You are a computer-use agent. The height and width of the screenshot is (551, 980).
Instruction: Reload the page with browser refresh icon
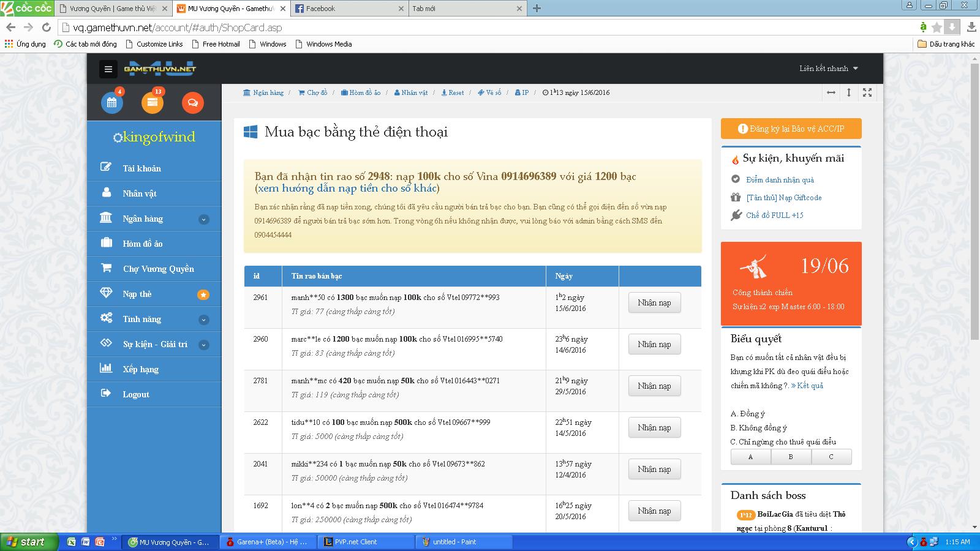tap(46, 28)
